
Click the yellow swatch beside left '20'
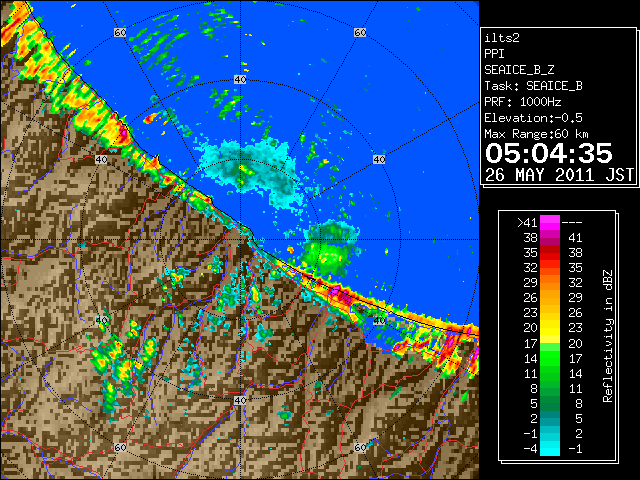[550, 328]
